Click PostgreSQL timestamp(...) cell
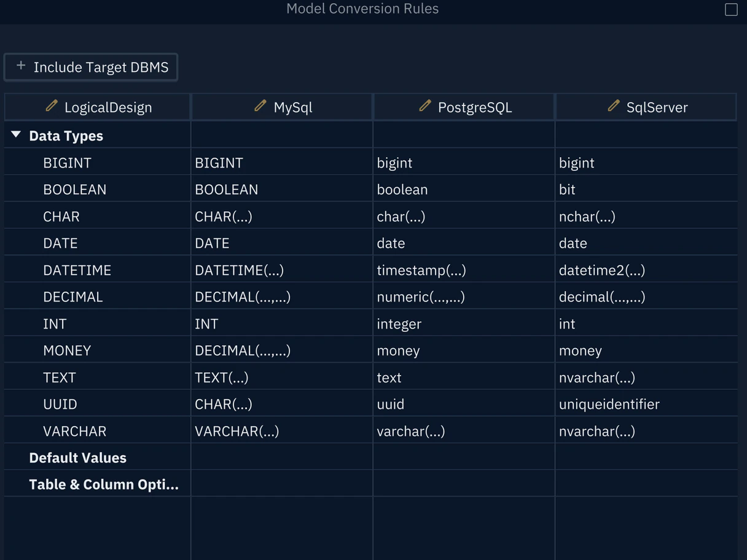The height and width of the screenshot is (560, 747). [x=464, y=270]
